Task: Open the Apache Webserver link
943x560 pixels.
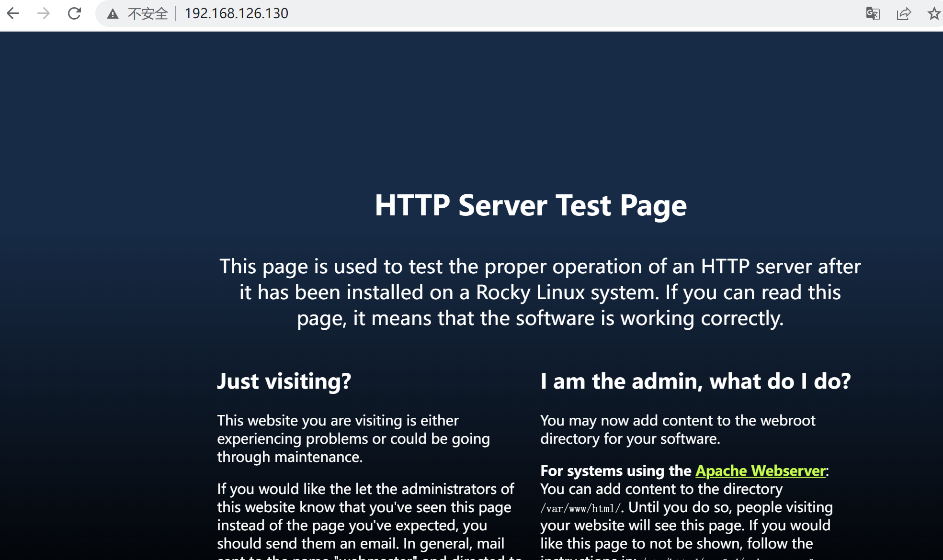Action: [x=760, y=470]
